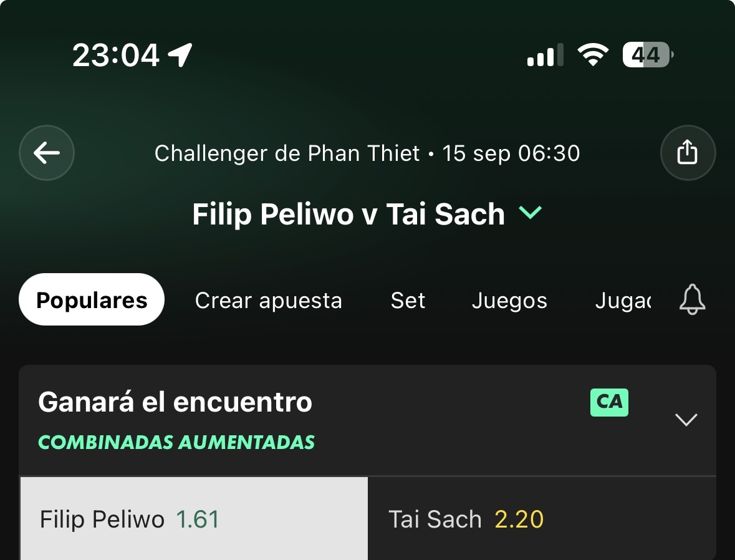This screenshot has height=560, width=735.
Task: Collapse the Ganará el encuentro market
Action: 686,419
